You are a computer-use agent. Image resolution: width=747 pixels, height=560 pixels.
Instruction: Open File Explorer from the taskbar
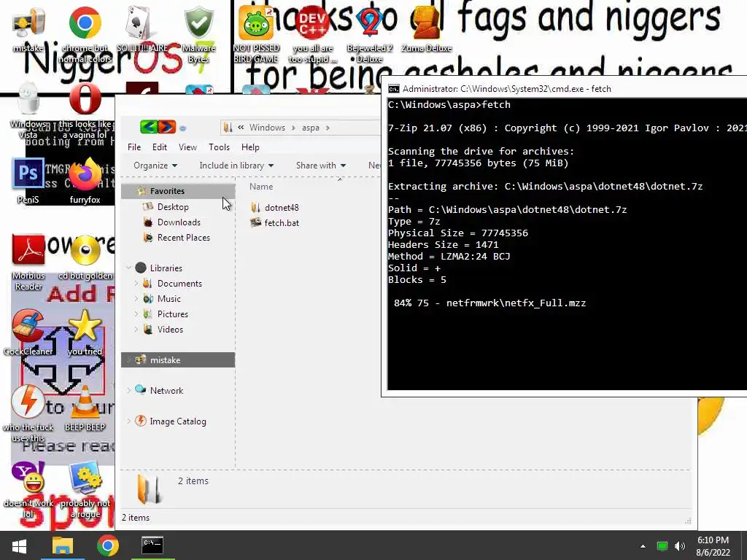(x=63, y=545)
